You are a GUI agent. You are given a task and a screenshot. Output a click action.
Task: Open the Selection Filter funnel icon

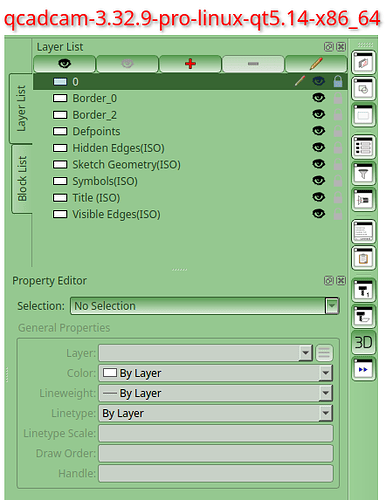(363, 173)
